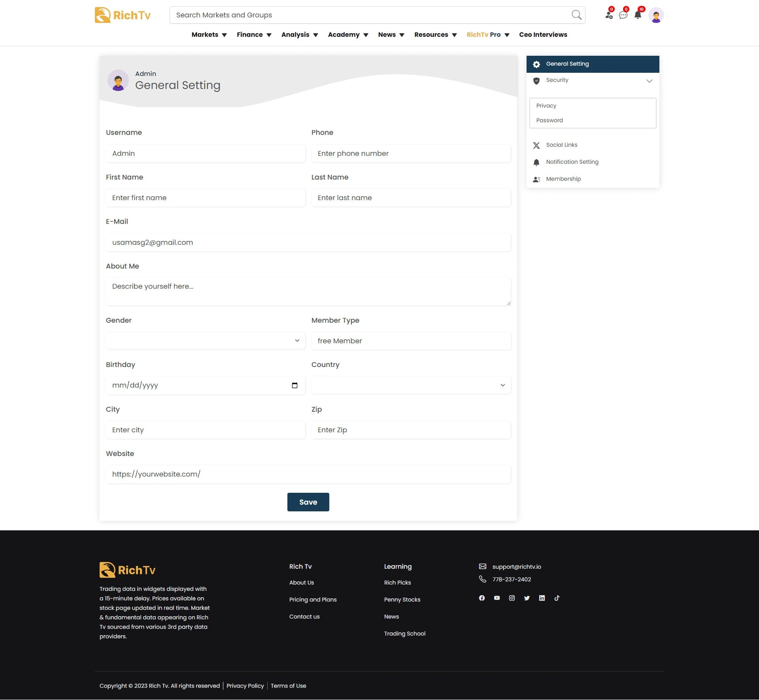Image resolution: width=759 pixels, height=700 pixels.
Task: Click the RichTv logo icon
Action: click(103, 15)
